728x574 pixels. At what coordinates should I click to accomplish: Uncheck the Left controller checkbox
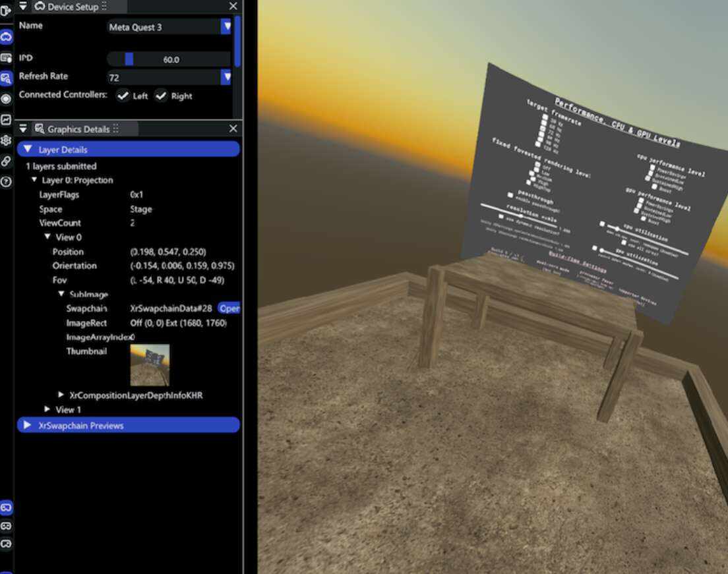point(123,96)
